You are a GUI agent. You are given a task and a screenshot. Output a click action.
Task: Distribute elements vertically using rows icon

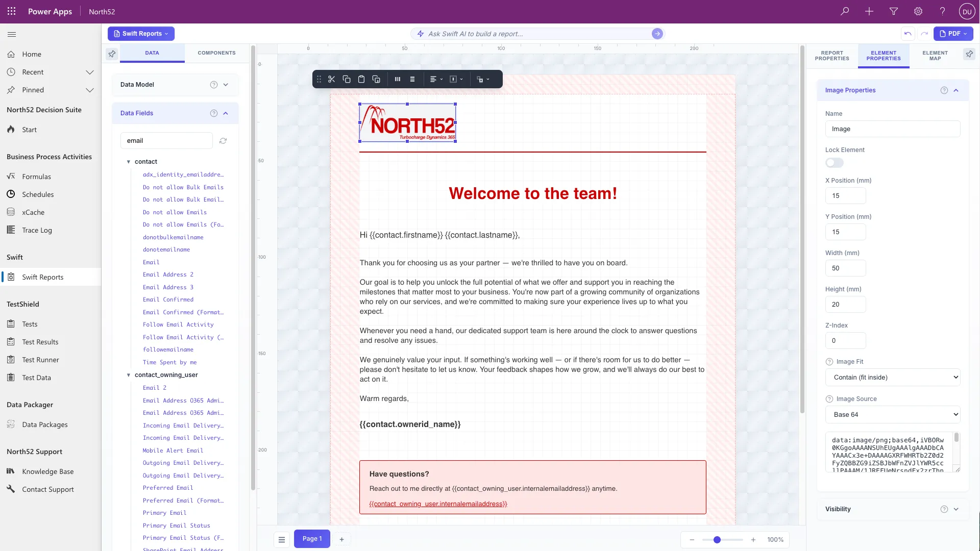point(412,79)
